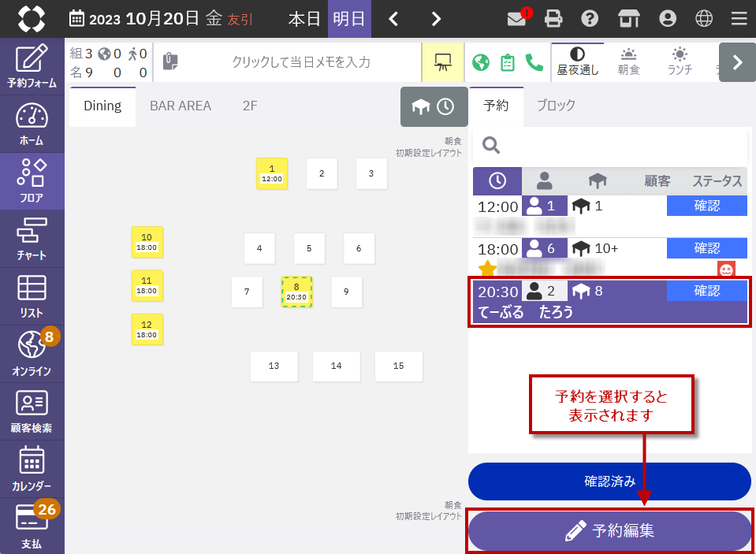756x554 pixels.
Task: Click the 予約編集 button
Action: point(609,531)
